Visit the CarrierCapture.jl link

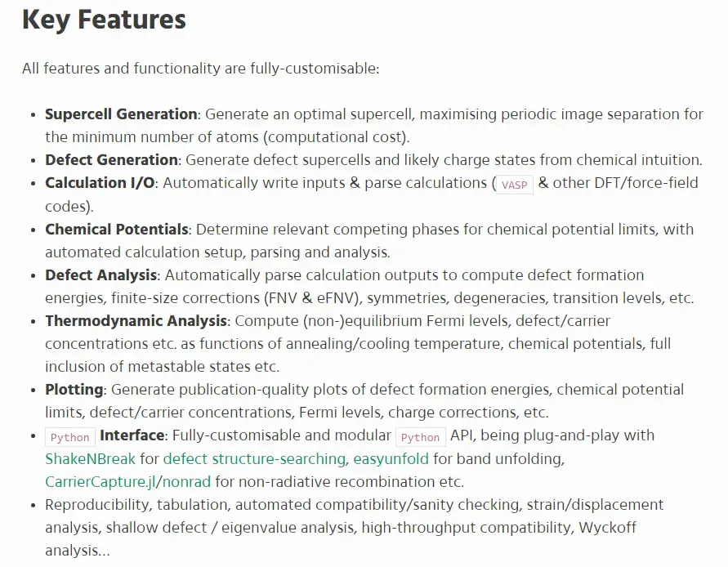(100, 481)
